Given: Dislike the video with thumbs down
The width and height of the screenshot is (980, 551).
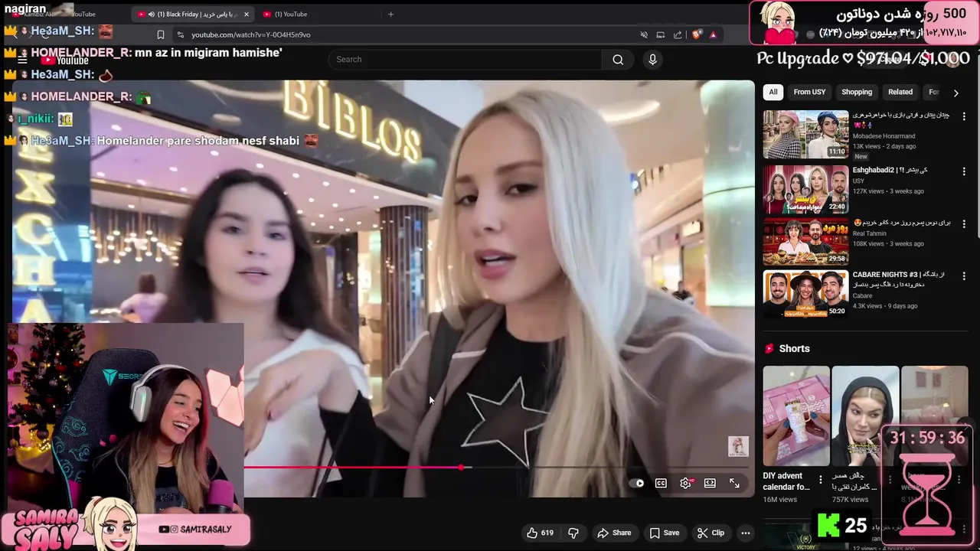Looking at the screenshot, I should tap(573, 533).
